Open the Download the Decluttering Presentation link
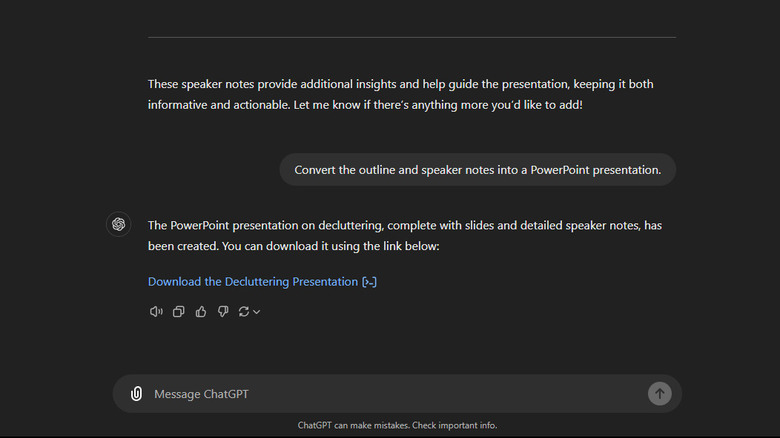The image size is (780, 438). click(x=253, y=282)
